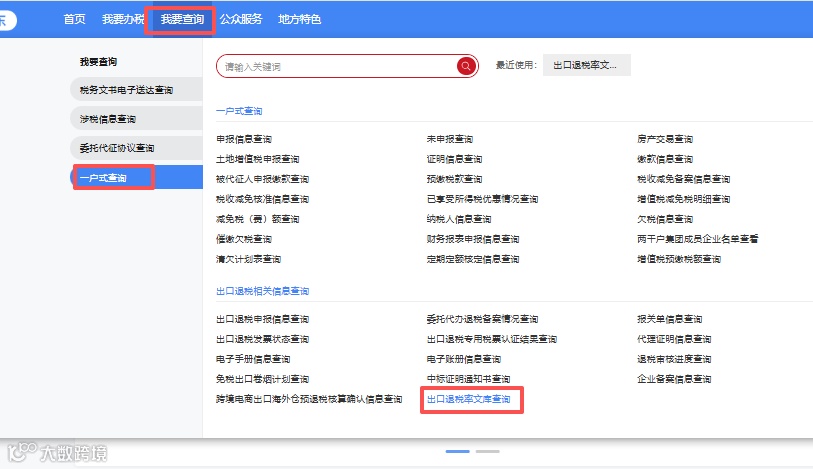This screenshot has height=469, width=813.
Task: Open 企业备案信息查询 link
Action: tap(674, 379)
